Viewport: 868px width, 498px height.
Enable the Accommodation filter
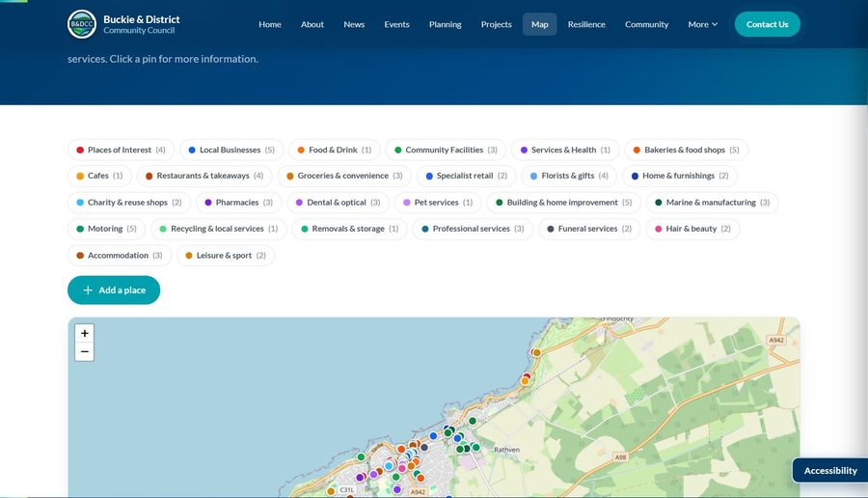pyautogui.click(x=120, y=256)
